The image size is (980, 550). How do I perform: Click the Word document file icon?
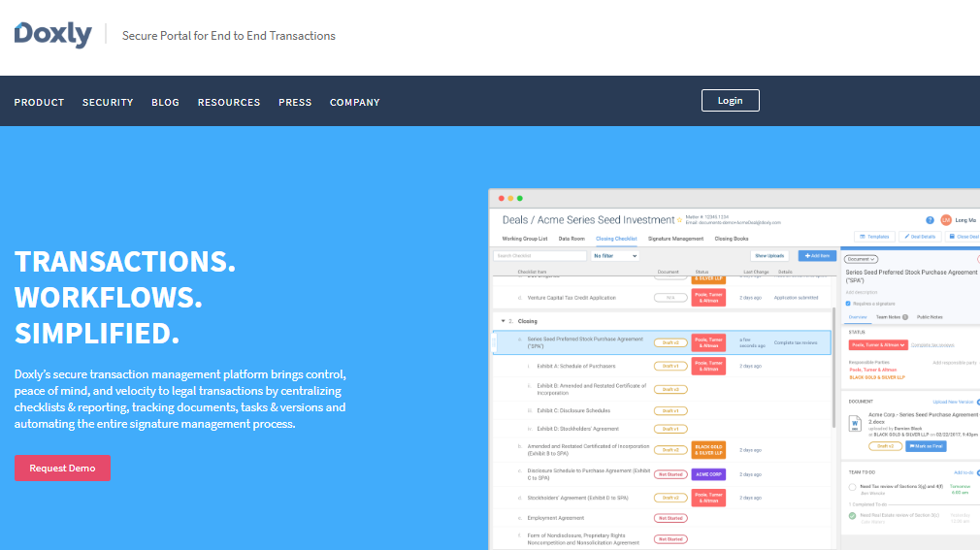point(855,424)
